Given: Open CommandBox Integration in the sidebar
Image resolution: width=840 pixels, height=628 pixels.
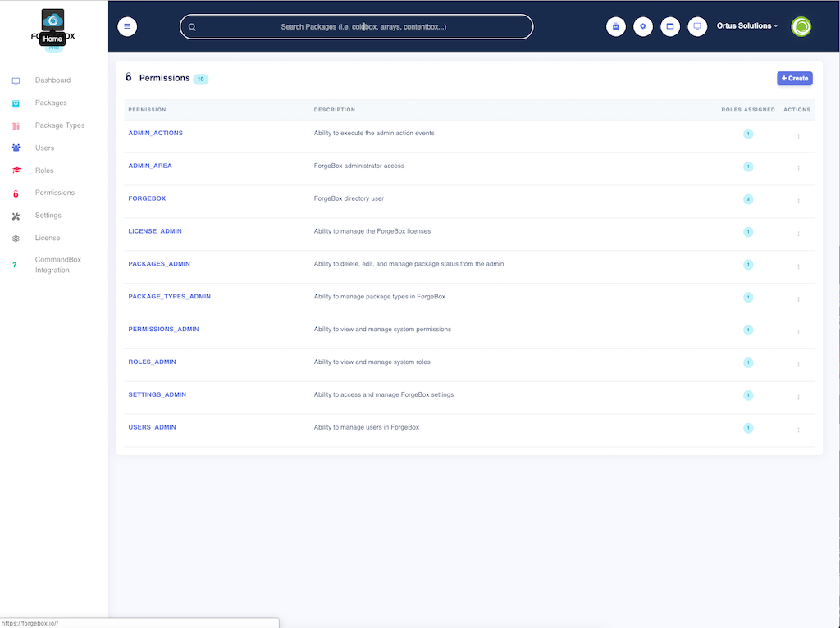Looking at the screenshot, I should point(57,265).
